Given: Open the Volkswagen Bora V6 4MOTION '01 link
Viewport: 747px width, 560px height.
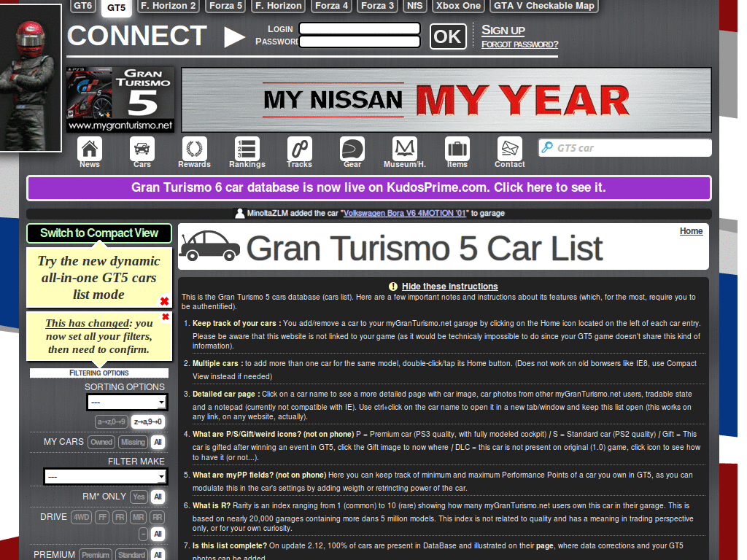Looking at the screenshot, I should pos(404,214).
